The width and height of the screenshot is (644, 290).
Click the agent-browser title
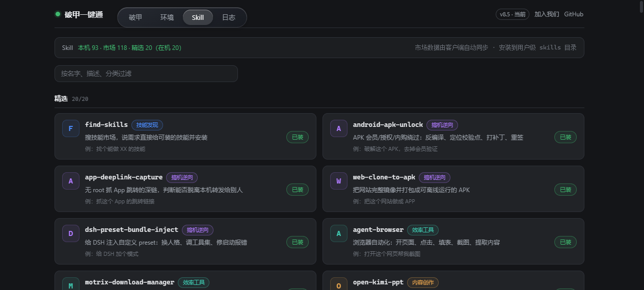378,230
